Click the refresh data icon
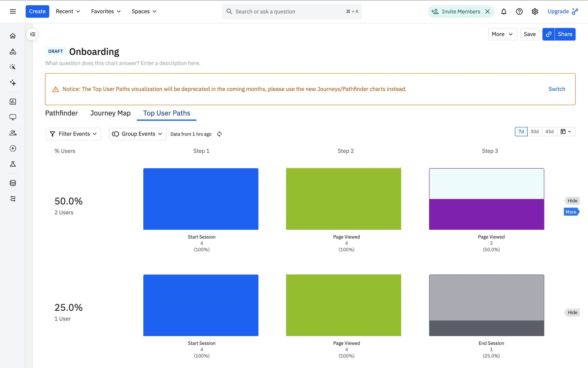 [x=219, y=134]
